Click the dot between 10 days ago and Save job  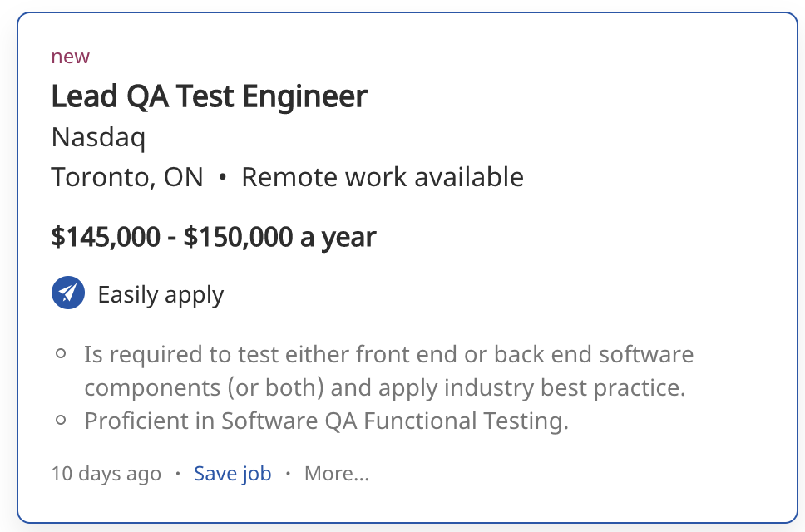click(x=177, y=474)
